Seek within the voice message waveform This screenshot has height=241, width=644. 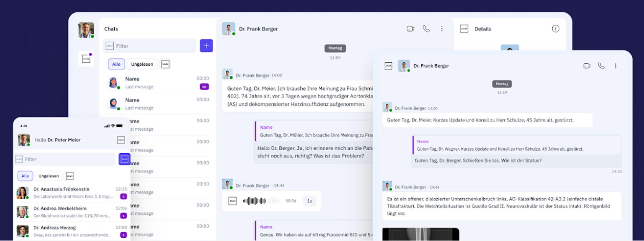pos(261,201)
